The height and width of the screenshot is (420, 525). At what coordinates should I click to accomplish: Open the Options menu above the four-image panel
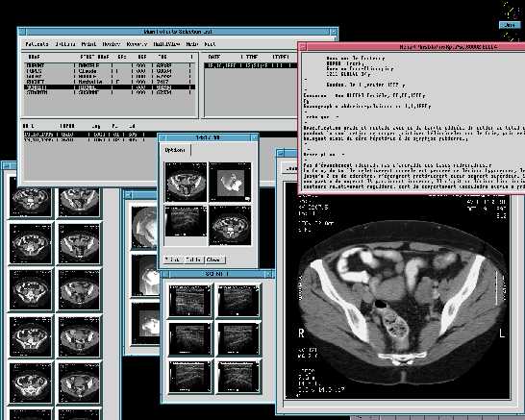tap(175, 150)
